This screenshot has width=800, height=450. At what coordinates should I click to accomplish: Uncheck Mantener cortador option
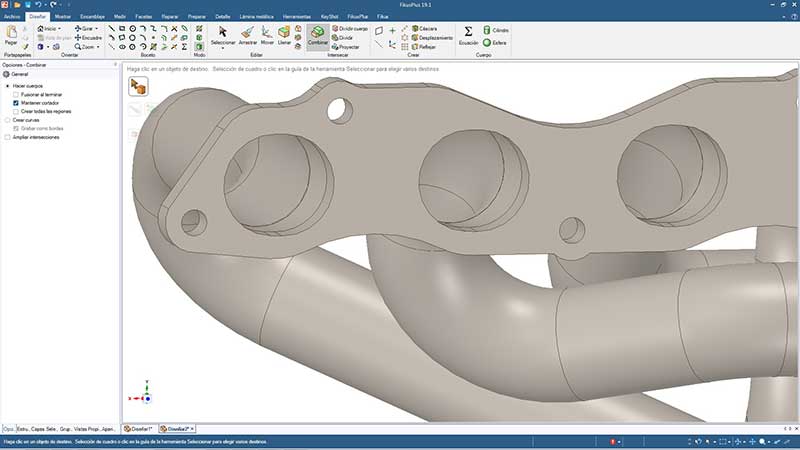tap(16, 103)
